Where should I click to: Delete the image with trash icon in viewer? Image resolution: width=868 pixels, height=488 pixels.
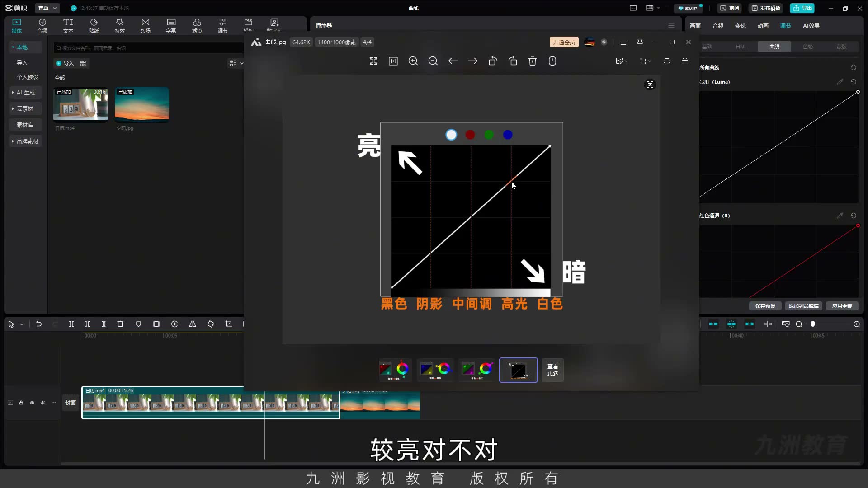[533, 61]
